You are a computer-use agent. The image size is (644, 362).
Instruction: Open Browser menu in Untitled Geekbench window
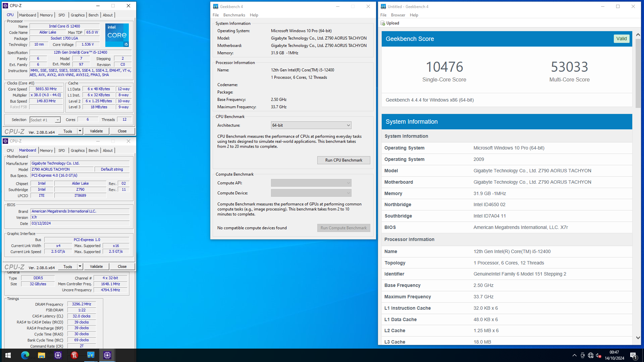[398, 15]
